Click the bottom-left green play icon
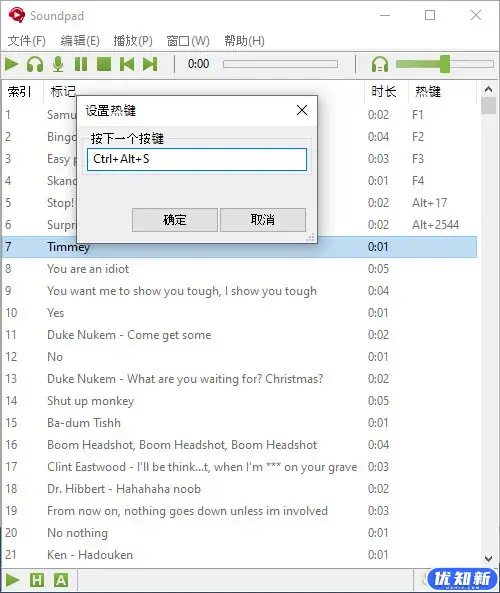 [x=12, y=580]
